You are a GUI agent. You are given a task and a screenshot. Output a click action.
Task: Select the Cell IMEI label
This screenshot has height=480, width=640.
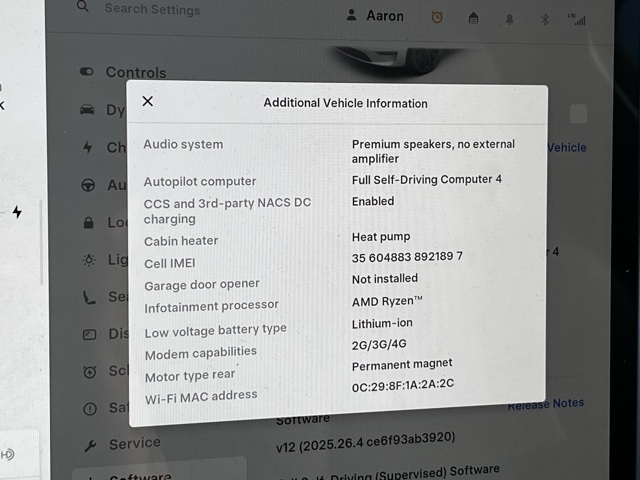[169, 263]
